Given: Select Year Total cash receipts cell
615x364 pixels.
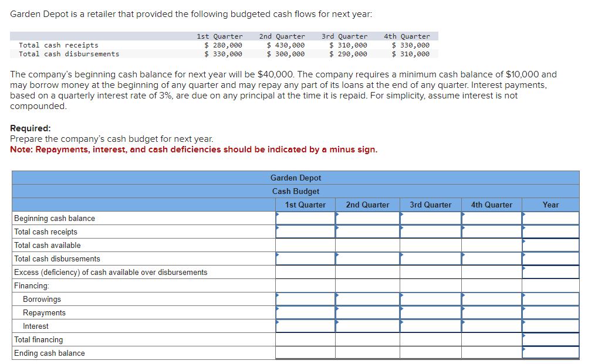Looking at the screenshot, I should click(x=550, y=232).
